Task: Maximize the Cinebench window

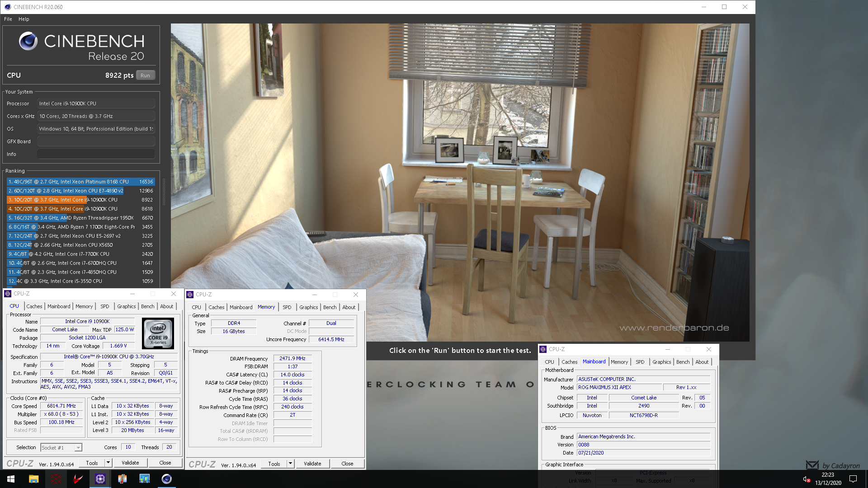Action: (724, 7)
